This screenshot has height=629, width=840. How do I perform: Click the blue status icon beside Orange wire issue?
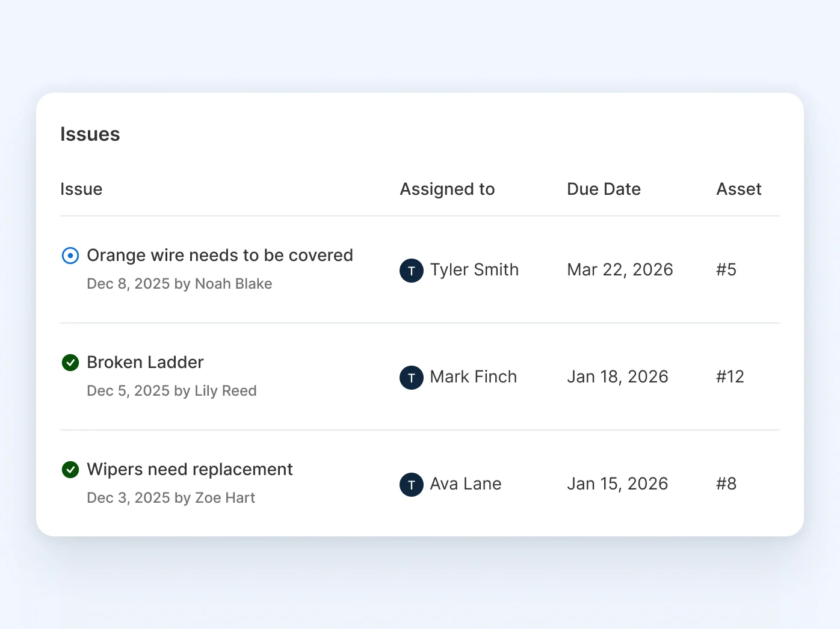pos(70,256)
